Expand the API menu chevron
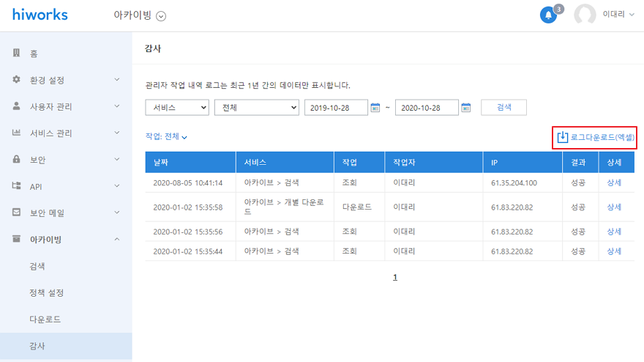 [117, 186]
